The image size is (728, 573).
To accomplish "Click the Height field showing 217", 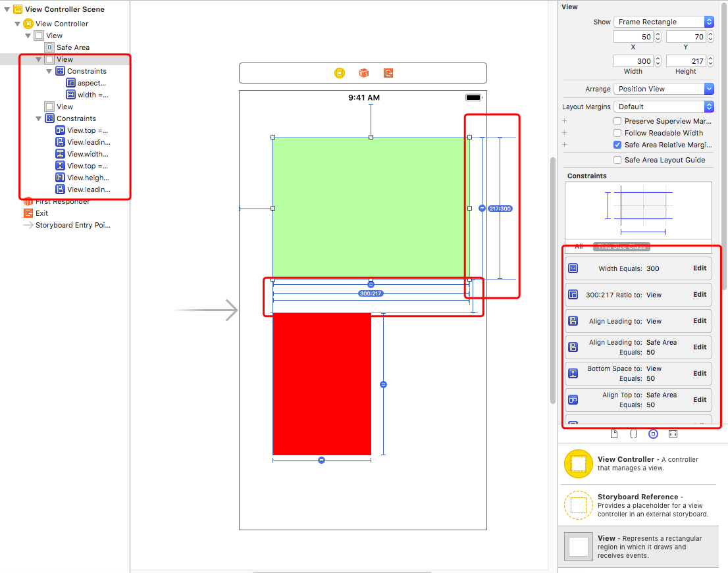I will coord(687,61).
